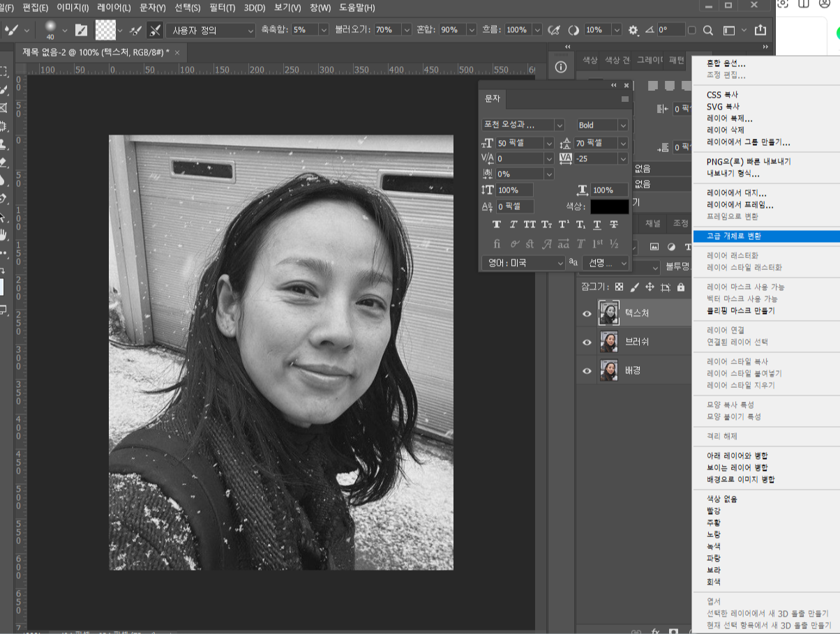Screen dimensions: 840x634
Task: Select the 브러쉬 layer thumbnail
Action: pyautogui.click(x=609, y=342)
